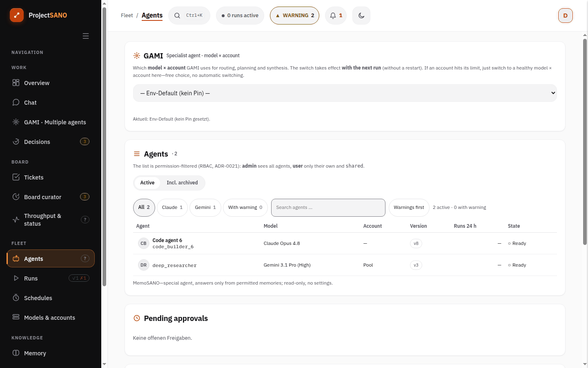This screenshot has height=368, width=588.
Task: Select the Active agents toggle
Action: tap(147, 183)
